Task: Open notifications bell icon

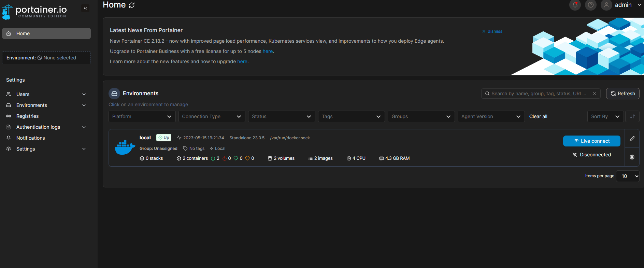Action: (x=575, y=5)
